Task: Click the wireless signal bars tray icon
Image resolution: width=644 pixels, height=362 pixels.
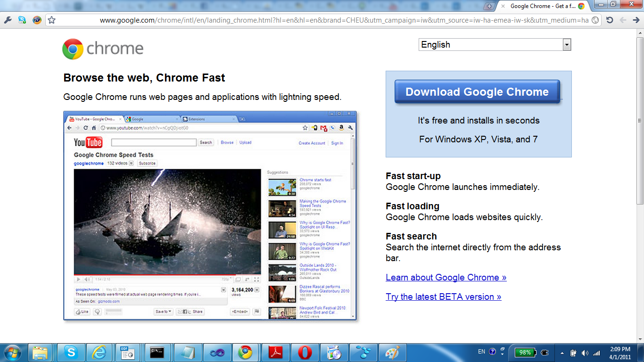Action: pos(596,353)
